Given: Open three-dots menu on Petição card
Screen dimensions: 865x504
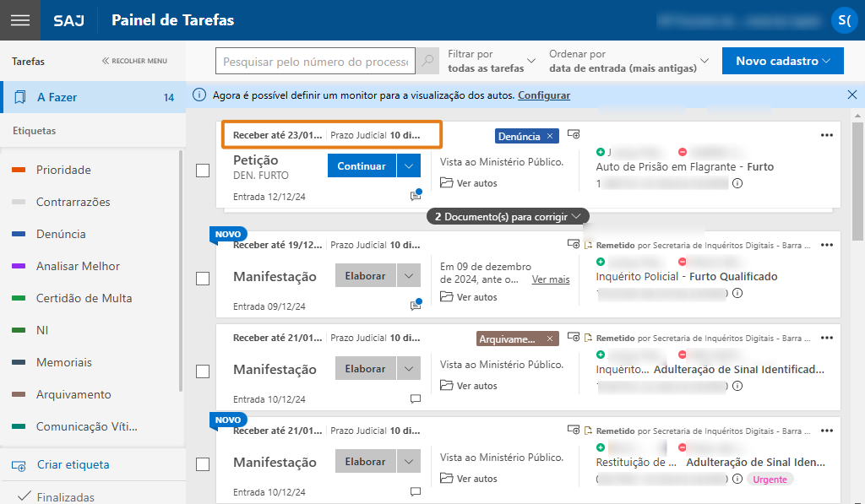Looking at the screenshot, I should point(826,135).
